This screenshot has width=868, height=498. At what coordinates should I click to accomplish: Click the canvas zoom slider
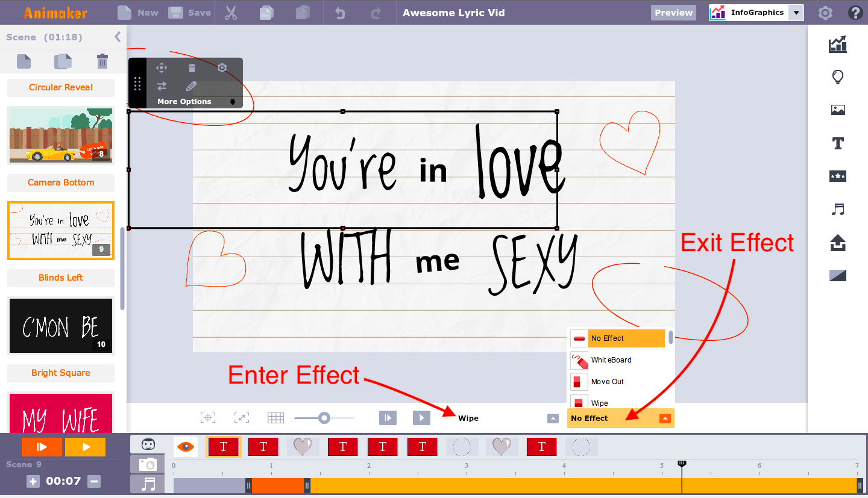coord(324,418)
